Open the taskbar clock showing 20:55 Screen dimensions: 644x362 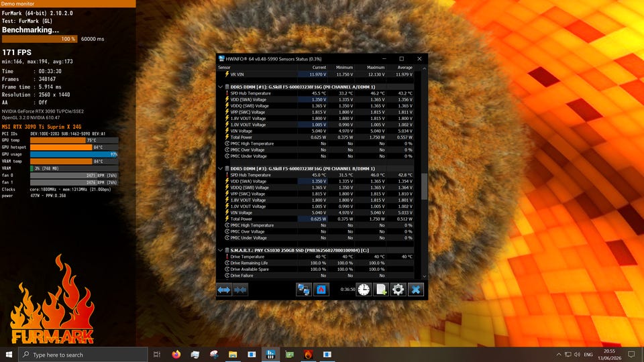610,355
